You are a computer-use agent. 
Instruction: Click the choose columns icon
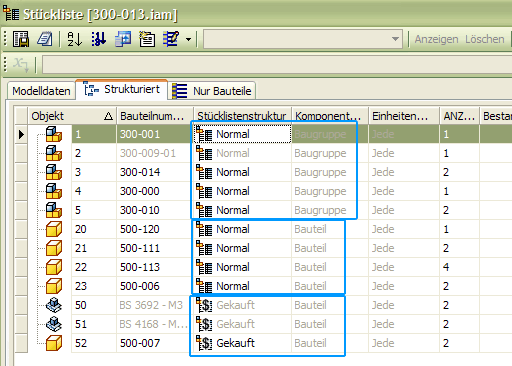pos(123,39)
